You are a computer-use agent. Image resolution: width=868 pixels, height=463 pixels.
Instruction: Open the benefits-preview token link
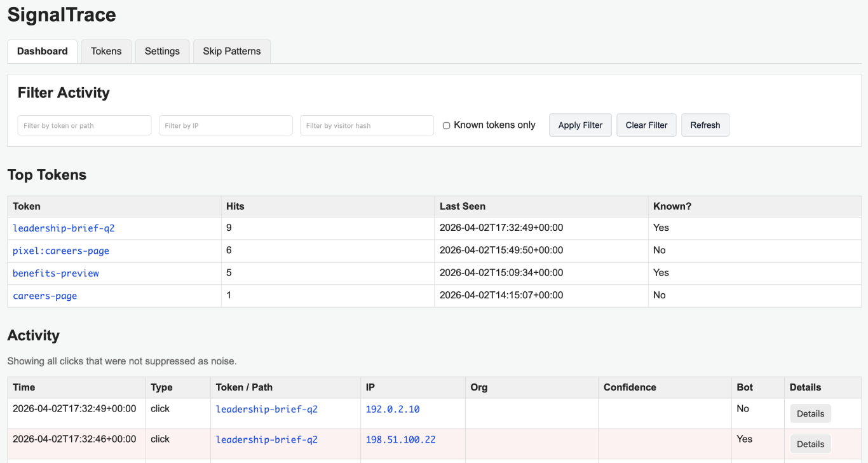pos(55,273)
